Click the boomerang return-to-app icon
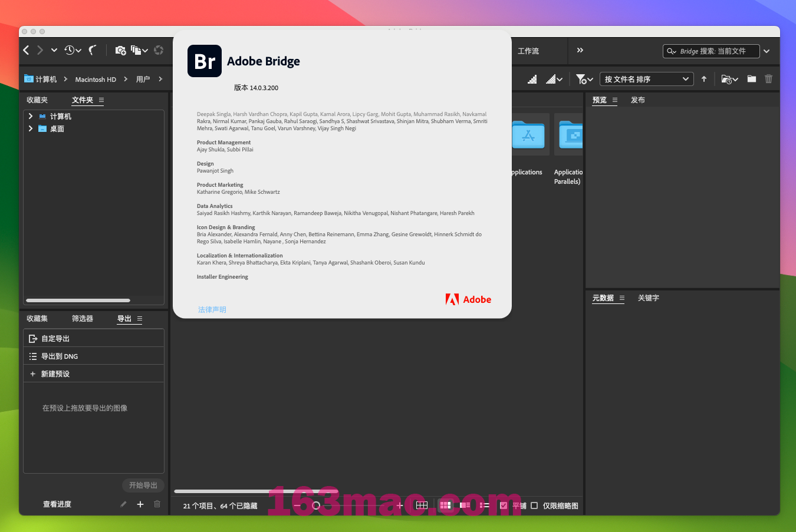796x532 pixels. pyautogui.click(x=93, y=50)
